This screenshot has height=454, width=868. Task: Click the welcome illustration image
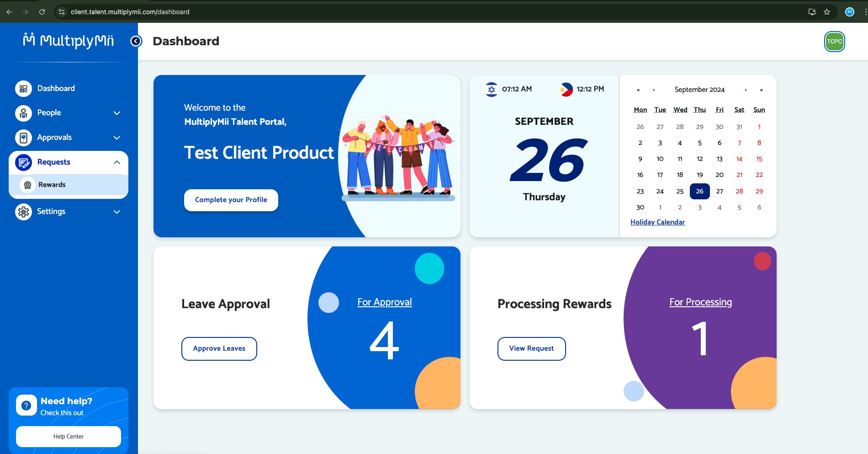pyautogui.click(x=398, y=156)
